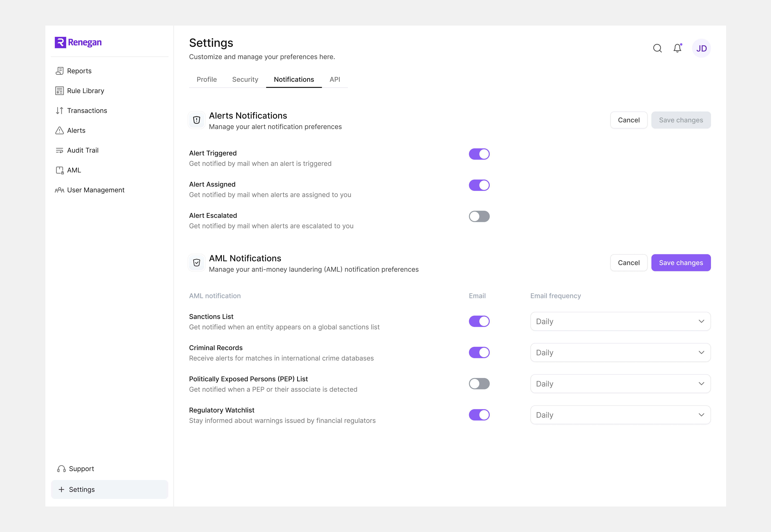Click the Email column header
Screen dimensions: 771x532
[x=477, y=296]
